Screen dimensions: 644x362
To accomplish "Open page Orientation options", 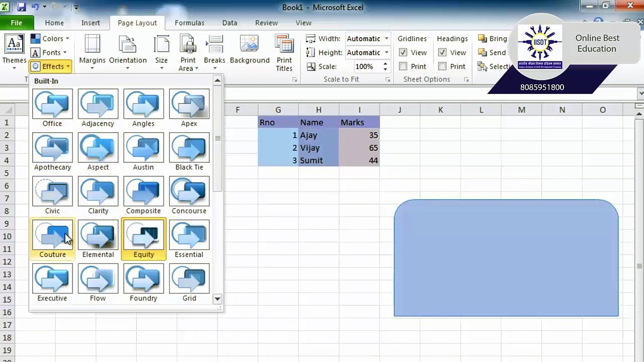I will coord(128,53).
